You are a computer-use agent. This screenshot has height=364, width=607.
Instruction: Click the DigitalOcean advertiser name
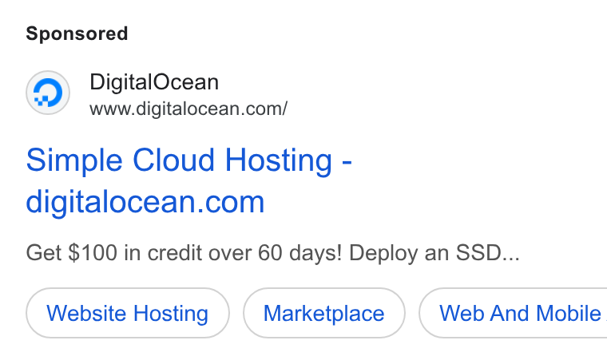tap(154, 82)
